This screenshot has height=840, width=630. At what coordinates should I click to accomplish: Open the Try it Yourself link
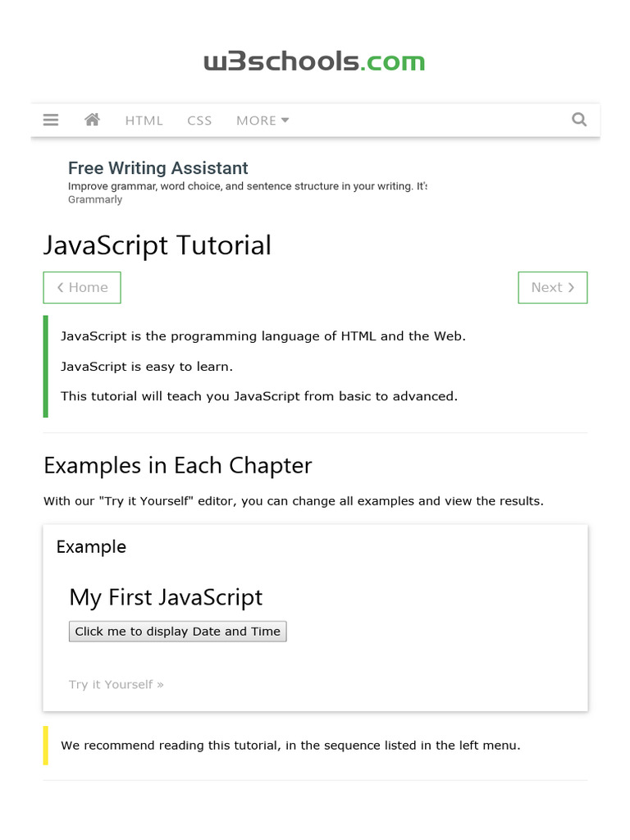pyautogui.click(x=116, y=684)
